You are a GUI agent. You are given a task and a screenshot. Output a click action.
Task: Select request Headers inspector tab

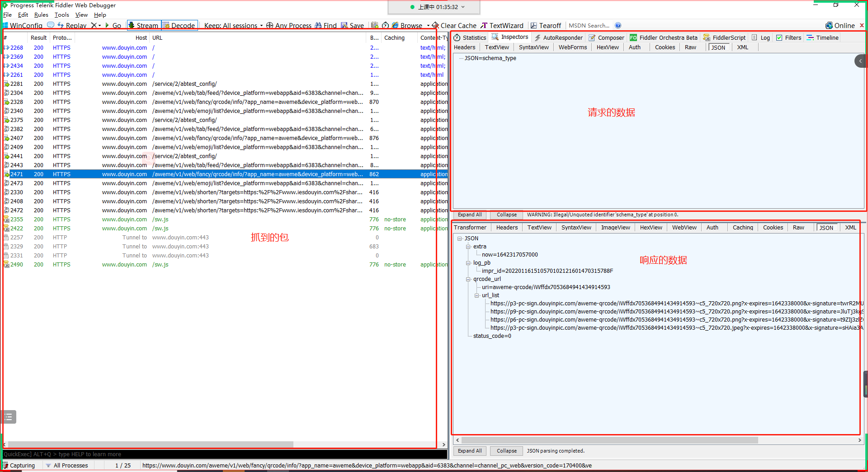point(465,47)
